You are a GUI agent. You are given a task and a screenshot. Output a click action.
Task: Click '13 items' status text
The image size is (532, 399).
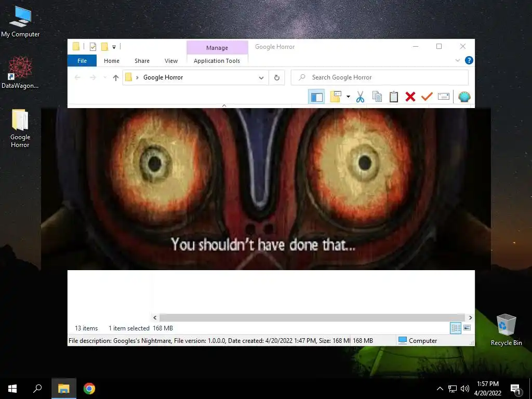click(86, 328)
